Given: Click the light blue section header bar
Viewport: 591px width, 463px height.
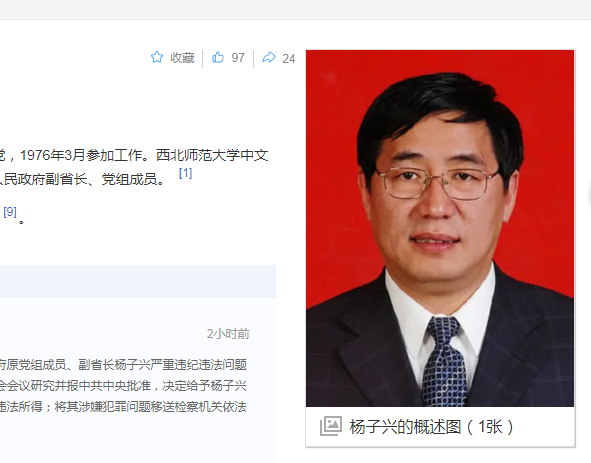Looking at the screenshot, I should 138,281.
